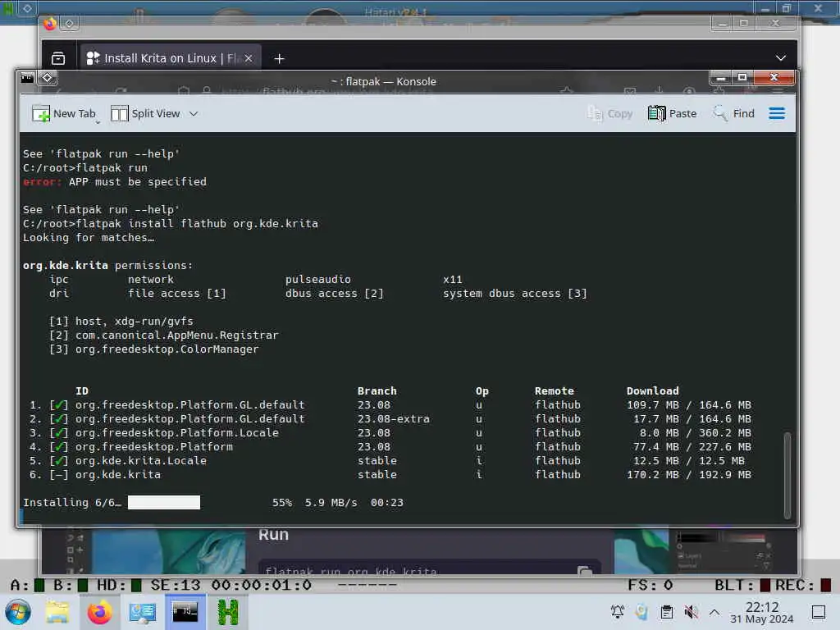
Task: Expand the system tray hidden icons arrow
Action: pos(714,612)
